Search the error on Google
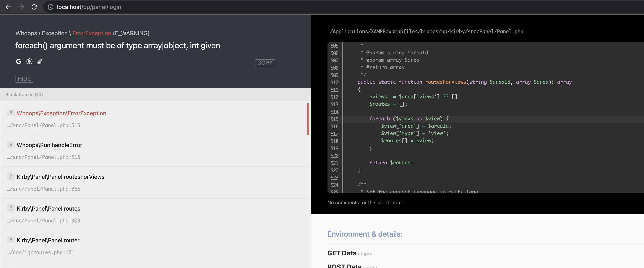The image size is (644, 268). pyautogui.click(x=19, y=62)
